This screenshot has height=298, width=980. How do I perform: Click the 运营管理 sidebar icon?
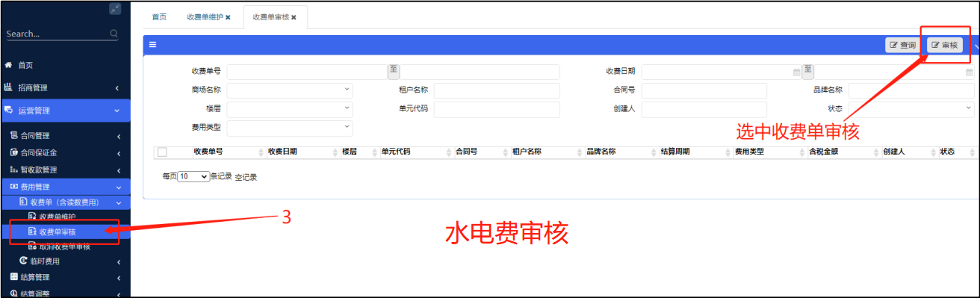click(x=8, y=111)
